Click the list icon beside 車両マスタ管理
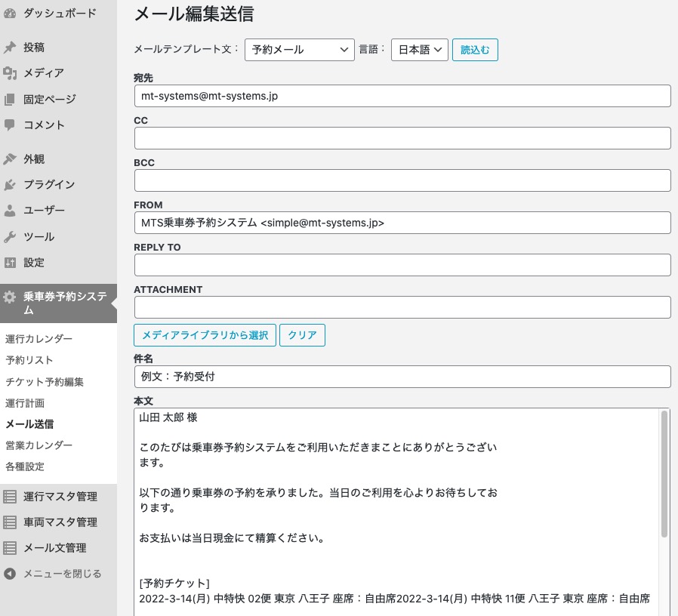 tap(10, 522)
